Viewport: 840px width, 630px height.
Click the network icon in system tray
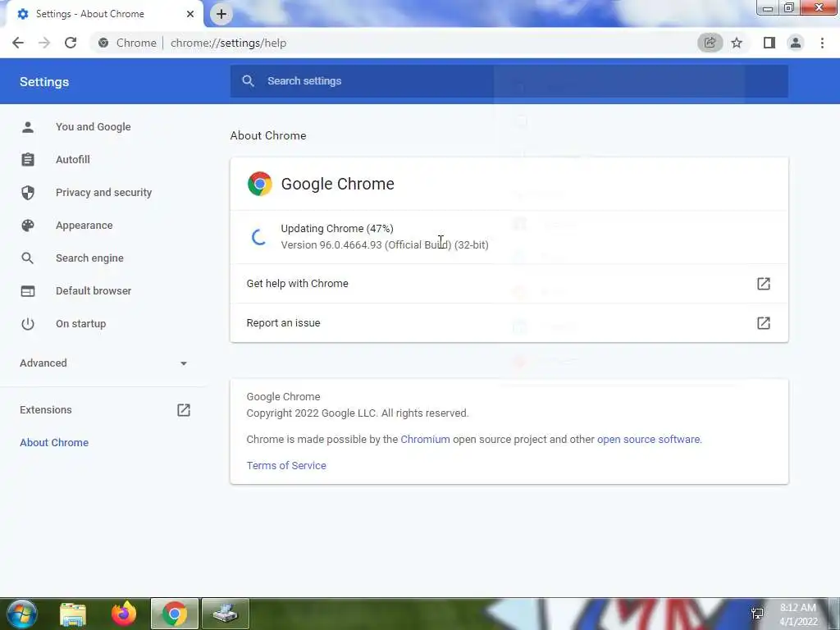[757, 614]
